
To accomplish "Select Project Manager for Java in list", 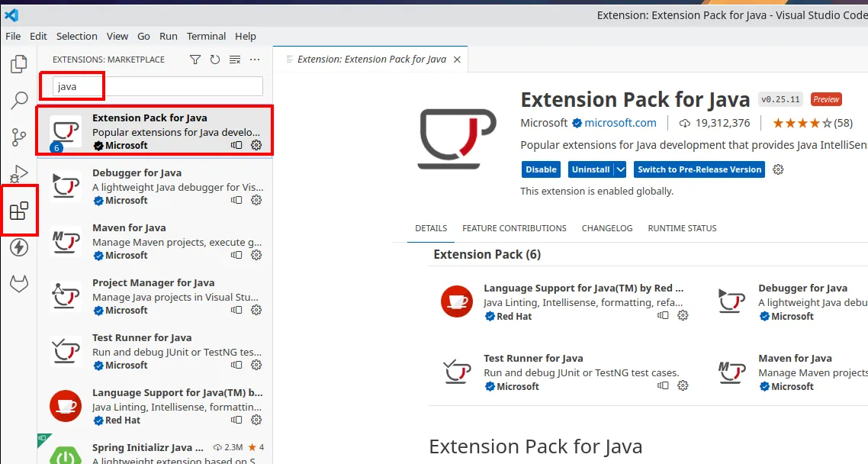I will point(154,296).
